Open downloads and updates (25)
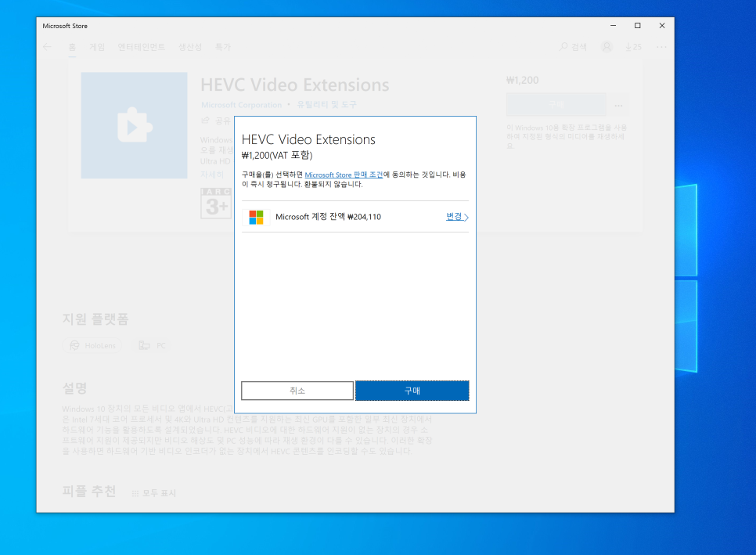Viewport: 756px width, 555px height. coord(634,47)
